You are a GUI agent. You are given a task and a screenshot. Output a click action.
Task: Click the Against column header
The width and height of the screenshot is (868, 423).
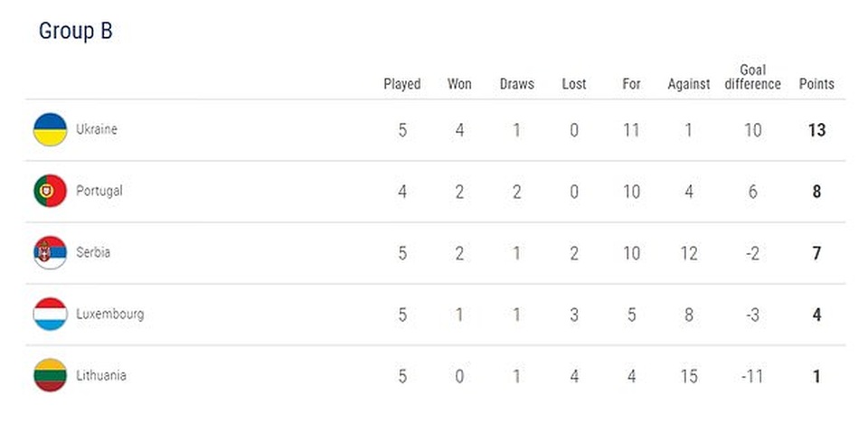(x=689, y=84)
